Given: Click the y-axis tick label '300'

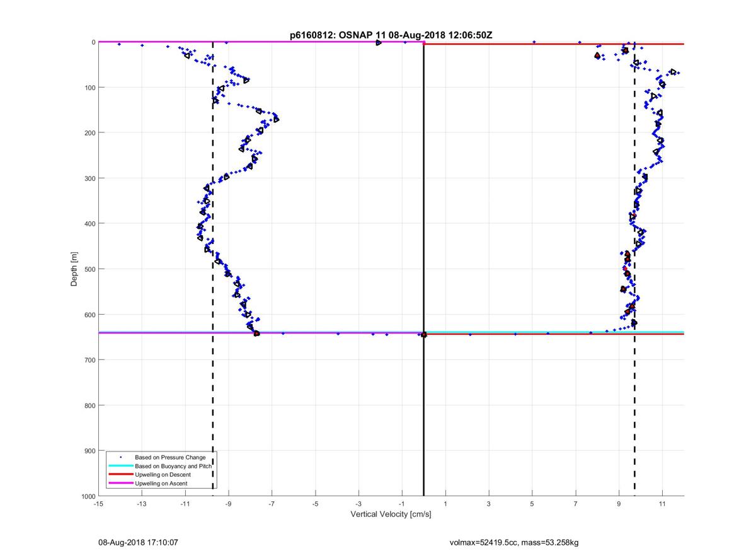Looking at the screenshot, I should click(89, 178).
